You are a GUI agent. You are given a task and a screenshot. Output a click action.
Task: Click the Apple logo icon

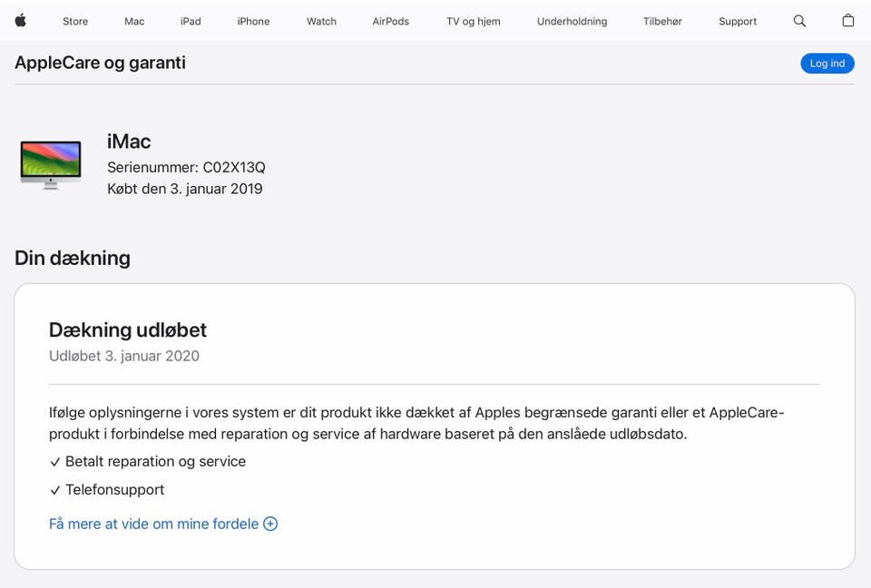pyautogui.click(x=21, y=21)
